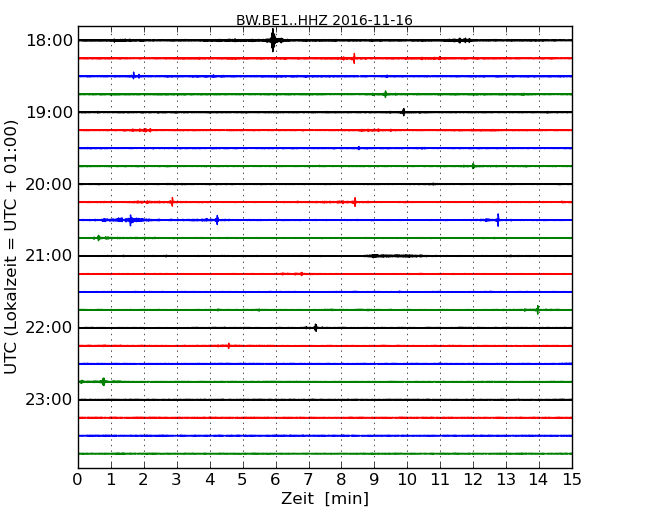Select the red spike near minute 8 on 18:15 trace
This screenshot has height=520, width=650.
pos(354,58)
